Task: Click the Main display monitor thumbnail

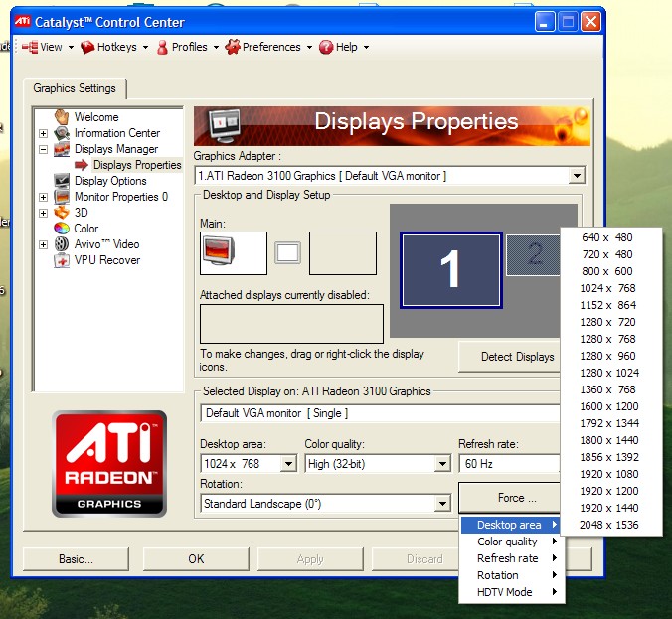Action: (234, 253)
